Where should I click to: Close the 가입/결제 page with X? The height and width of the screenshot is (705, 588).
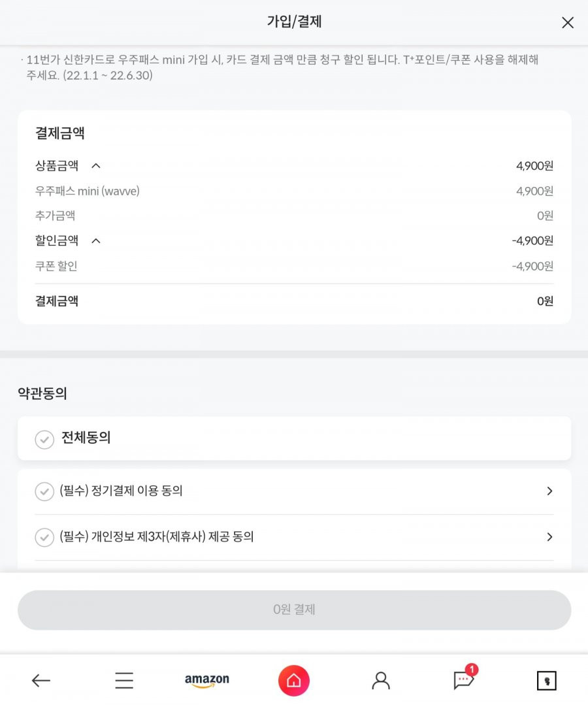[567, 22]
